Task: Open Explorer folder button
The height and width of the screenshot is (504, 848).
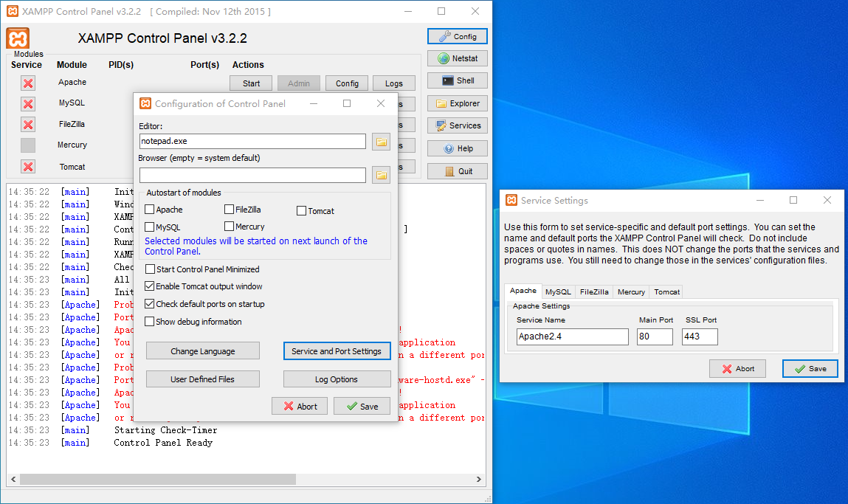Action: 457,103
